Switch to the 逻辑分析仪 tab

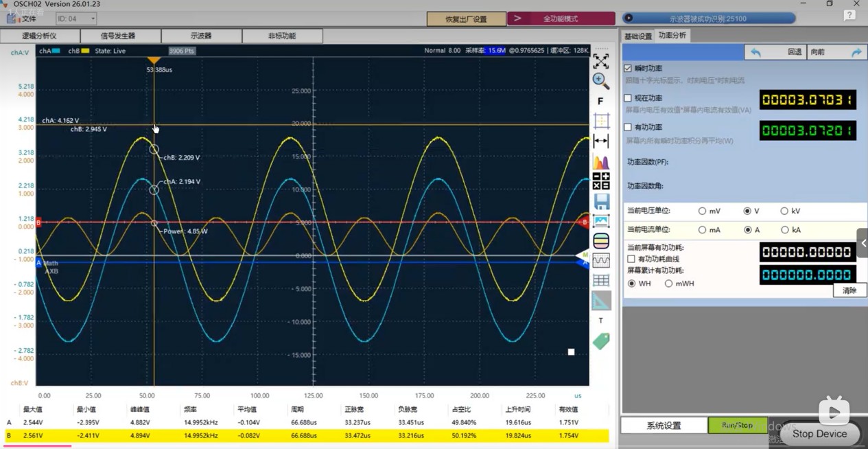(40, 36)
